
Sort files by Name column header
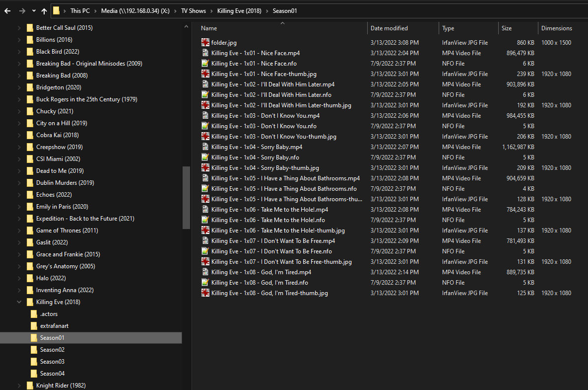[209, 28]
